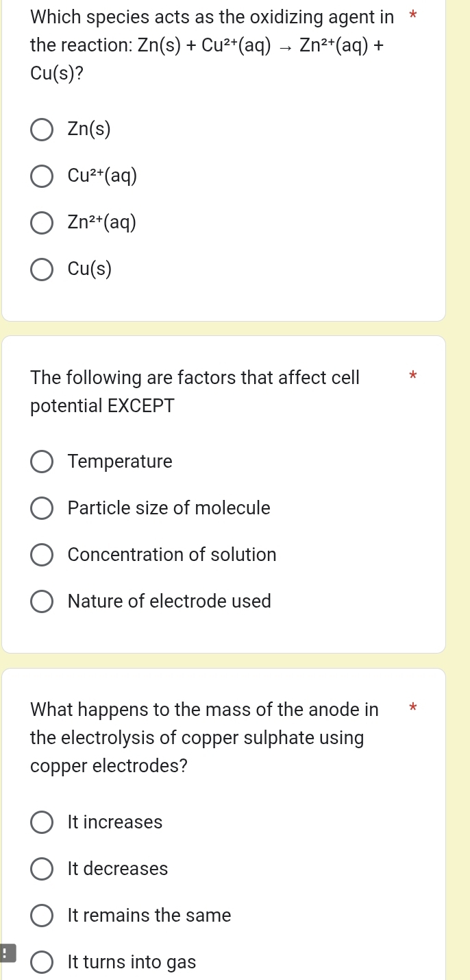Choose Cu²⁺(aq) as the oxidizing agent
Viewport: 470px width, 980px height.
pos(42,176)
